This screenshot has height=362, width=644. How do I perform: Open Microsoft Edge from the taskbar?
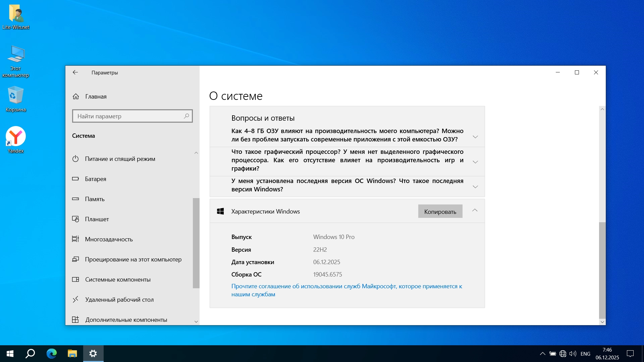(x=51, y=354)
